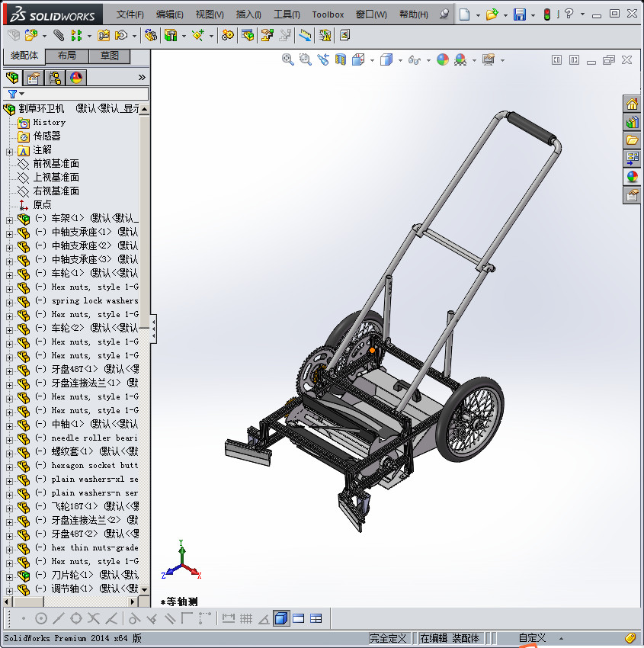Viewport: 644px width, 648px height.
Task: Select the 调节轴<1> component row
Action: point(77,589)
